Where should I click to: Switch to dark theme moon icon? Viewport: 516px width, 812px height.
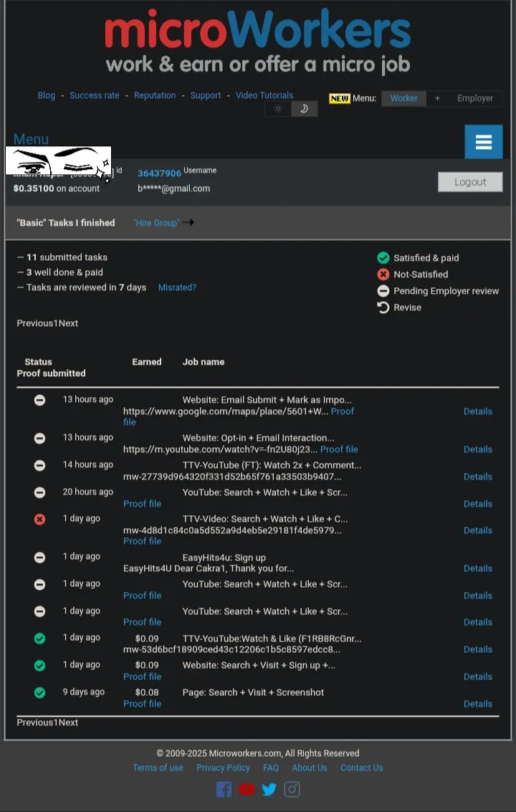point(304,109)
